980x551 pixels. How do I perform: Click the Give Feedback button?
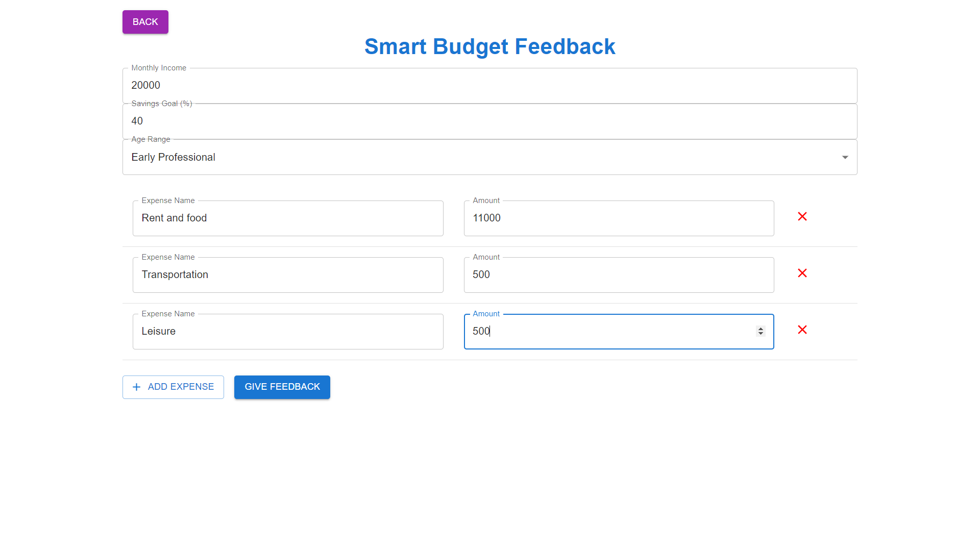282,387
